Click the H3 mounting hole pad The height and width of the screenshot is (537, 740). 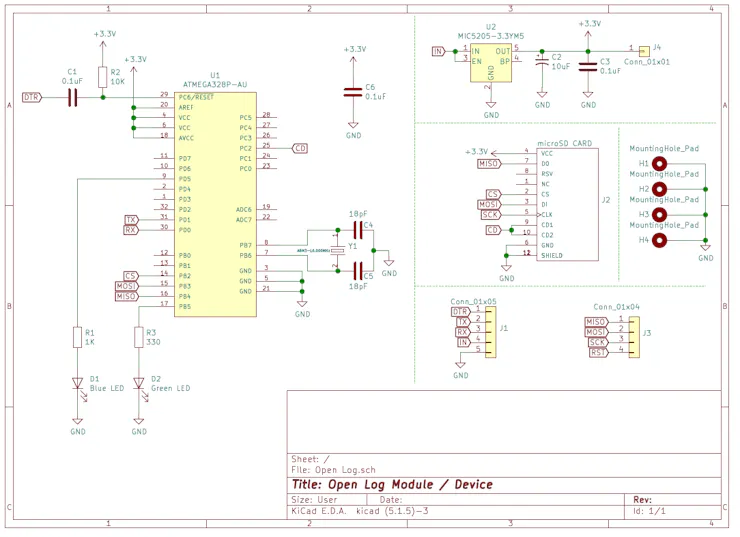[x=659, y=215]
